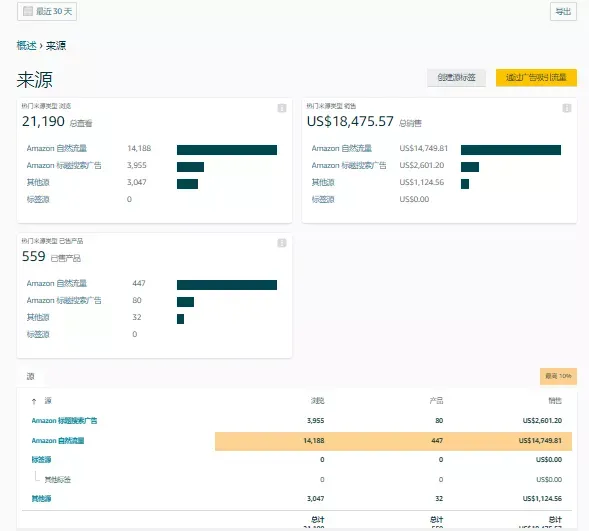Screen dimensions: 589x531
Task: Open the 其他源 link in table
Action: tap(41, 499)
